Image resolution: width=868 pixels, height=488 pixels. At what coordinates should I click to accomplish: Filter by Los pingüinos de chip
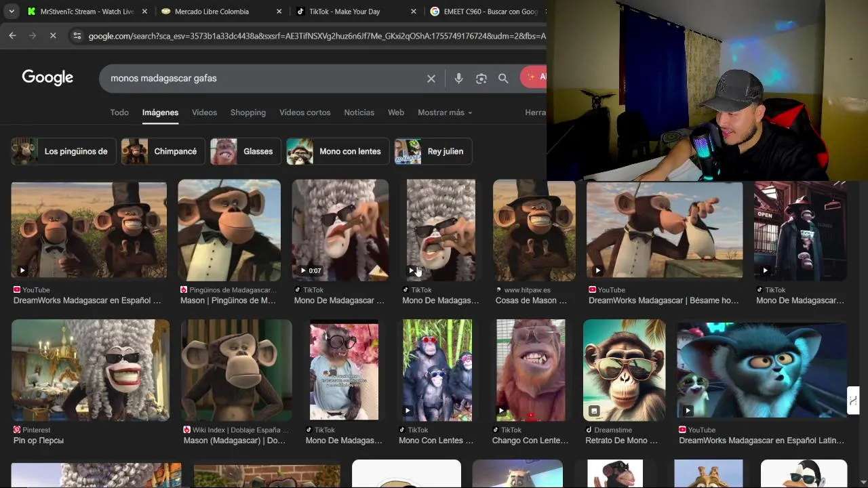[x=64, y=151]
